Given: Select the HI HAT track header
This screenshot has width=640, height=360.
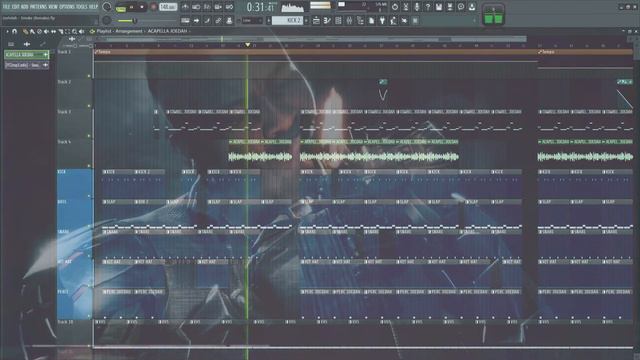Looking at the screenshot, I should pyautogui.click(x=75, y=273).
